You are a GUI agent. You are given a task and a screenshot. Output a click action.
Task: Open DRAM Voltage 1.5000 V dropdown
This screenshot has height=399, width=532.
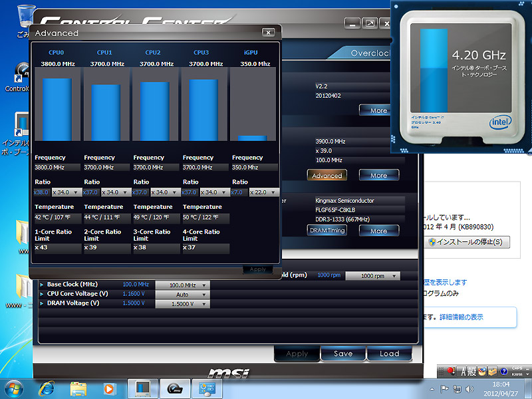coord(182,304)
